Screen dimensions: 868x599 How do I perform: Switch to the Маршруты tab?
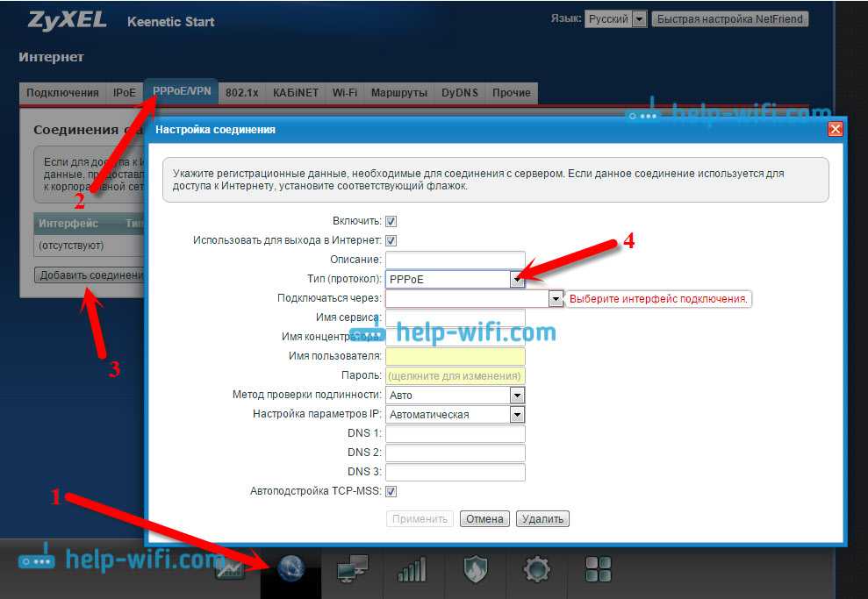(399, 93)
